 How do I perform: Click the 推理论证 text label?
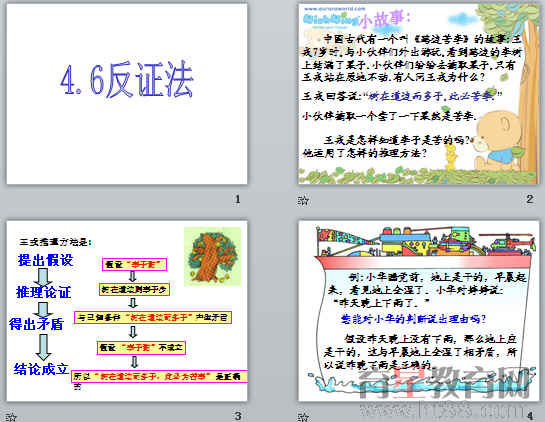pos(43,292)
